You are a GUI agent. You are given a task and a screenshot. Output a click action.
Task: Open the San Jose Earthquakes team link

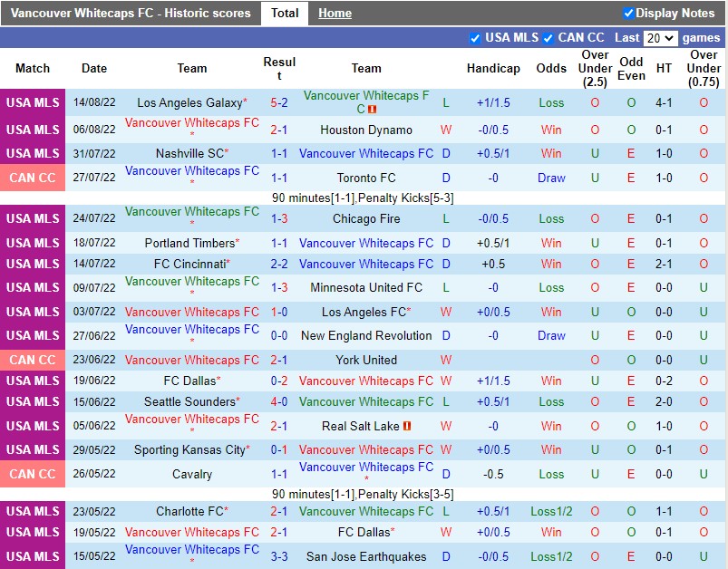366,557
